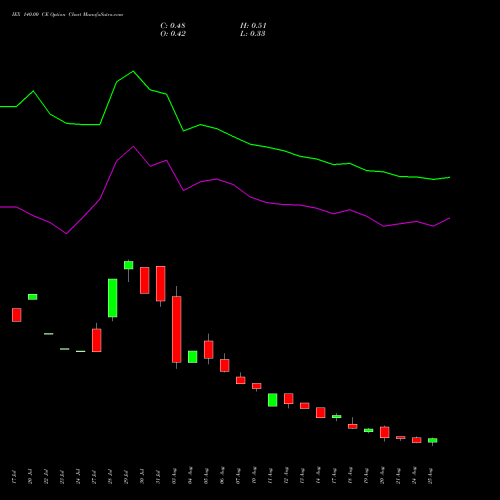Click the red candlestick above 30 Jul
Image resolution: width=500 pixels, height=500 pixels.
click(x=145, y=280)
